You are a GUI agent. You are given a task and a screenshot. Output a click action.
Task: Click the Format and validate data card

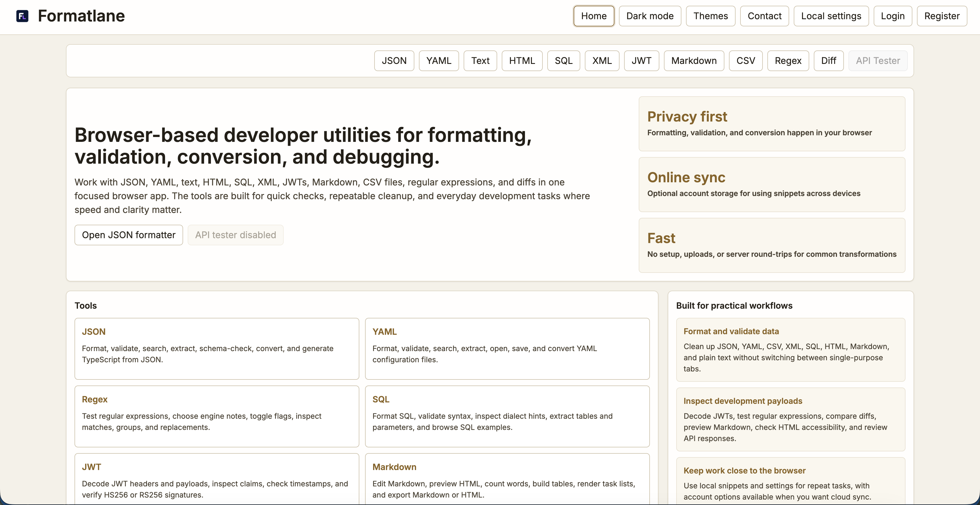790,350
